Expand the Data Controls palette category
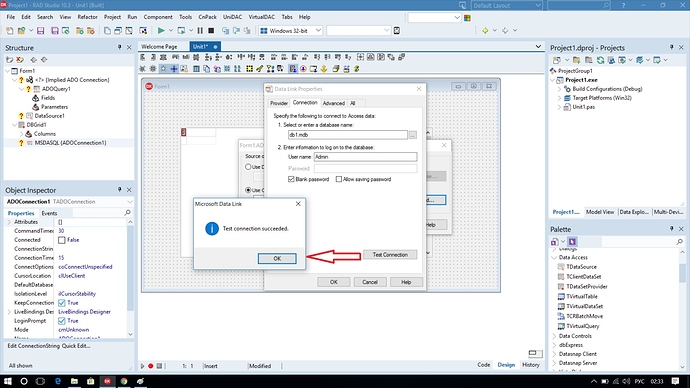 pos(554,336)
